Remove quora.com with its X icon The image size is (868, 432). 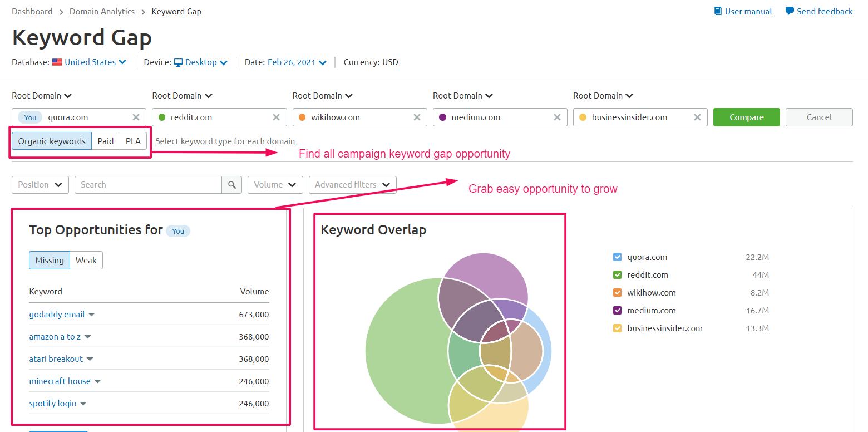(x=136, y=117)
